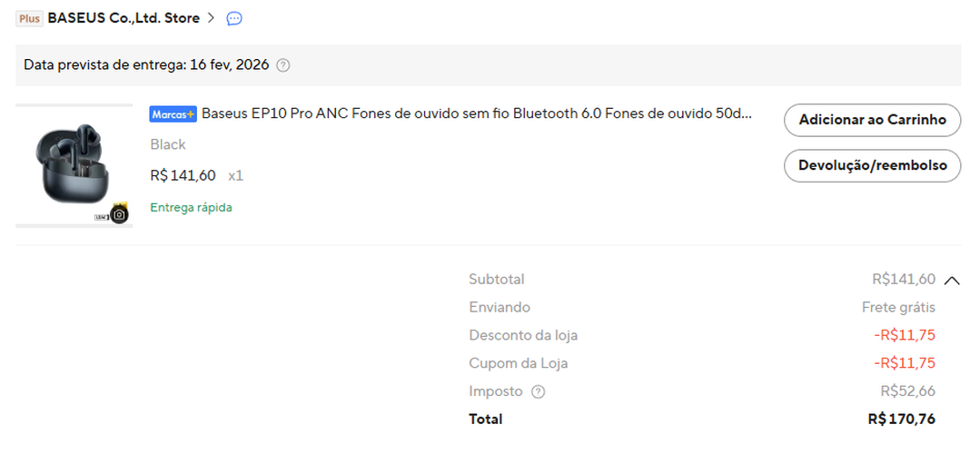The width and height of the screenshot is (980, 454).
Task: Click the Marcas+ brand badge
Action: (173, 114)
